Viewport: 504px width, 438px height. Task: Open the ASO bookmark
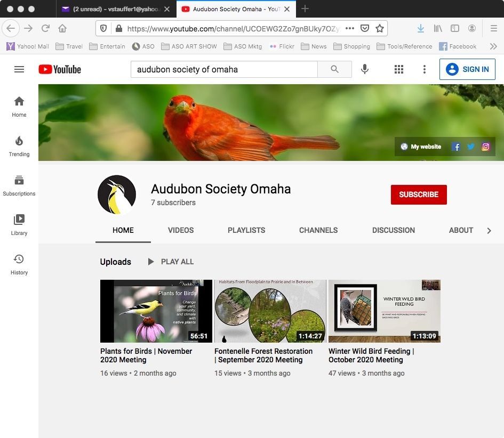click(x=143, y=46)
